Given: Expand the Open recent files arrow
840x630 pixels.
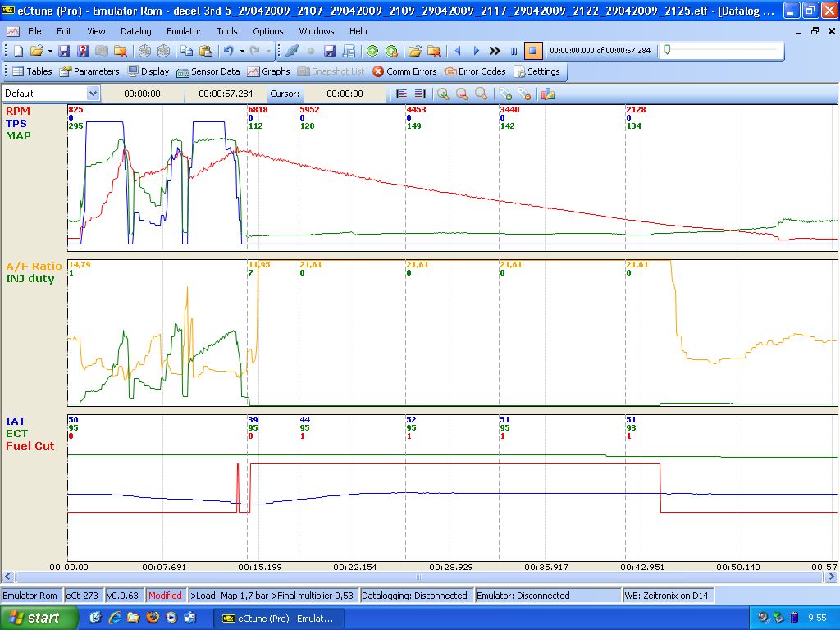Looking at the screenshot, I should (x=50, y=51).
